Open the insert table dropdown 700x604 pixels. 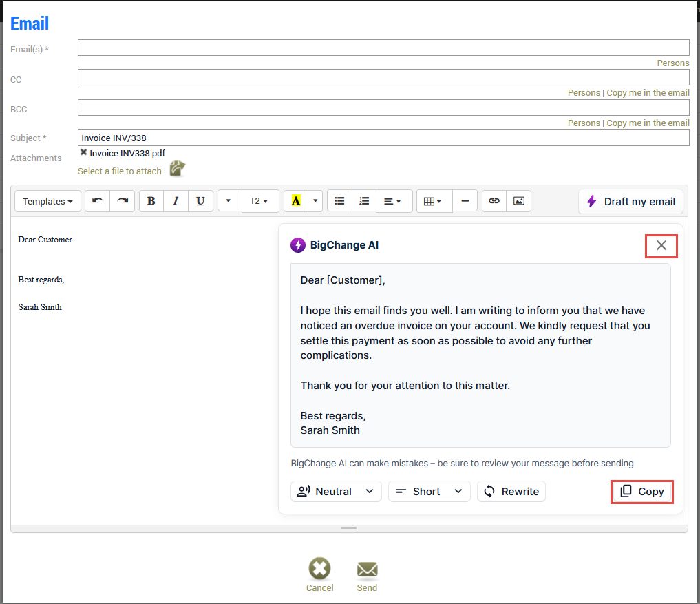[434, 201]
